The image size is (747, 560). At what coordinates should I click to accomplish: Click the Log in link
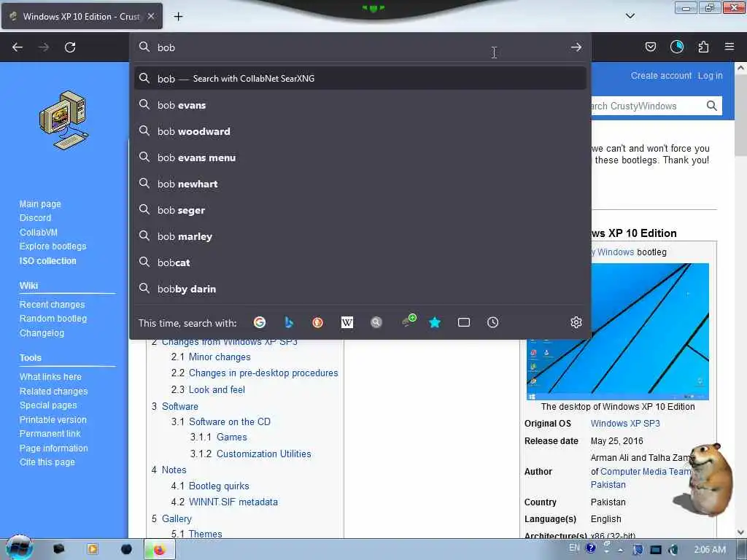pos(710,76)
